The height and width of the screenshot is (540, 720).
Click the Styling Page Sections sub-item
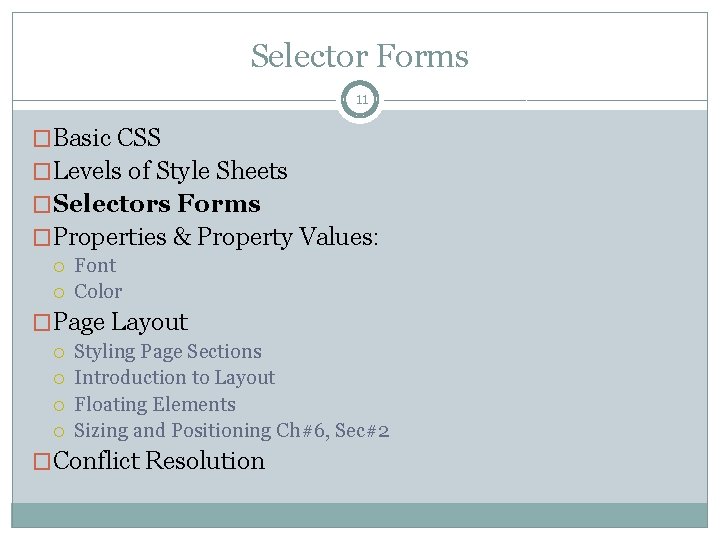pos(168,352)
